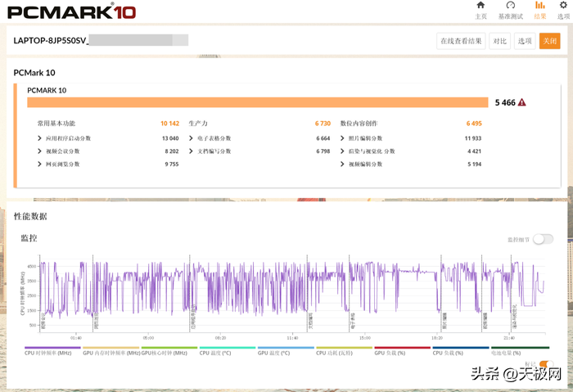Expand the 视频会议分数 row
The height and width of the screenshot is (392, 573).
click(39, 151)
